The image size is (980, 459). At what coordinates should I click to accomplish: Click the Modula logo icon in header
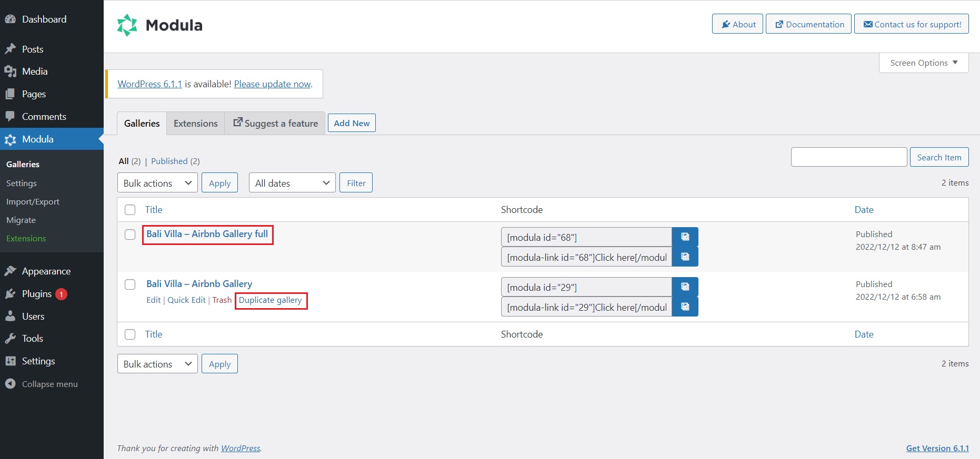click(127, 25)
